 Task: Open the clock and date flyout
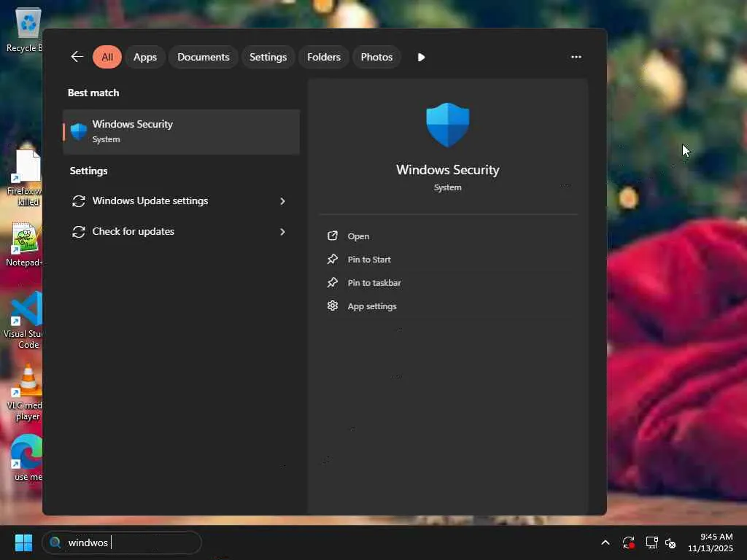point(711,542)
